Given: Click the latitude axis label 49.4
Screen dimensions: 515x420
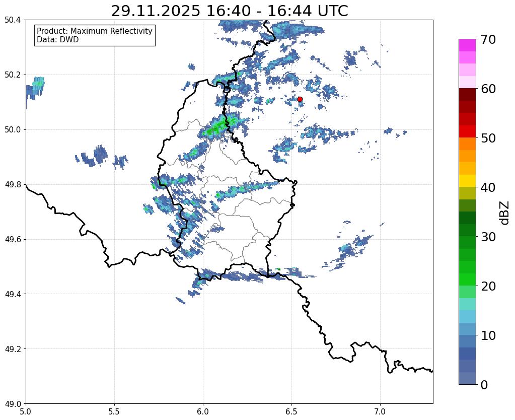Looking at the screenshot, I should 13,294.
